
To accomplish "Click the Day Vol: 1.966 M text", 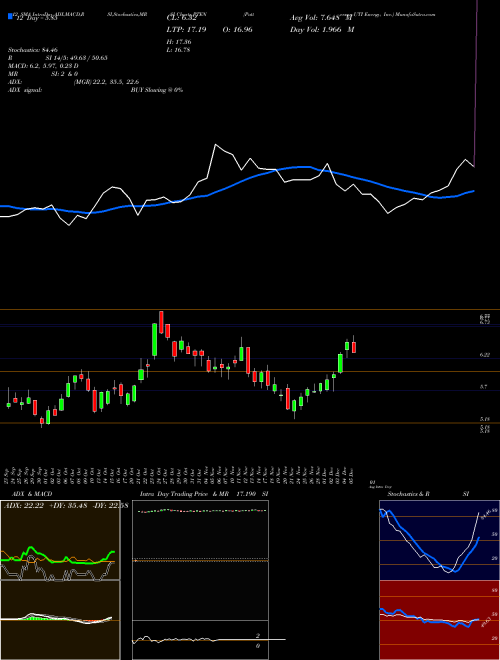I will 322,30.
